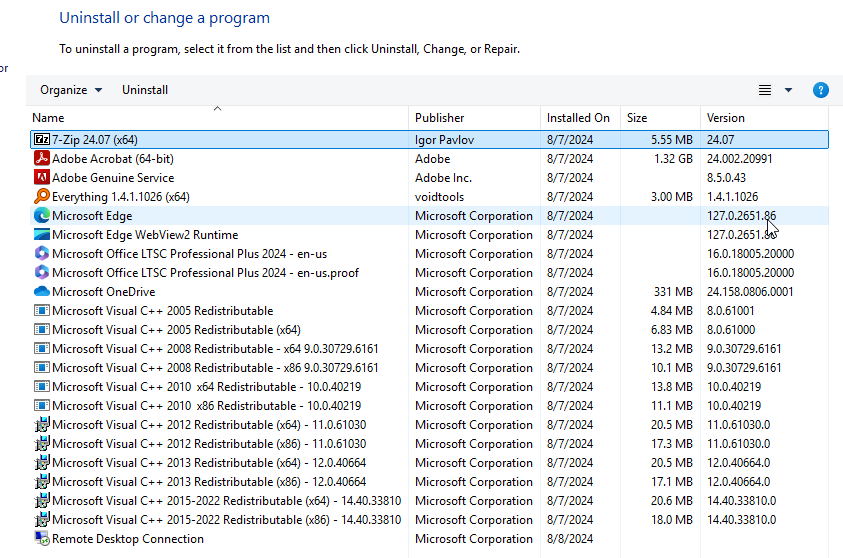The image size is (843, 558).
Task: Click version 8.0.61001 cell
Action: pos(730,311)
